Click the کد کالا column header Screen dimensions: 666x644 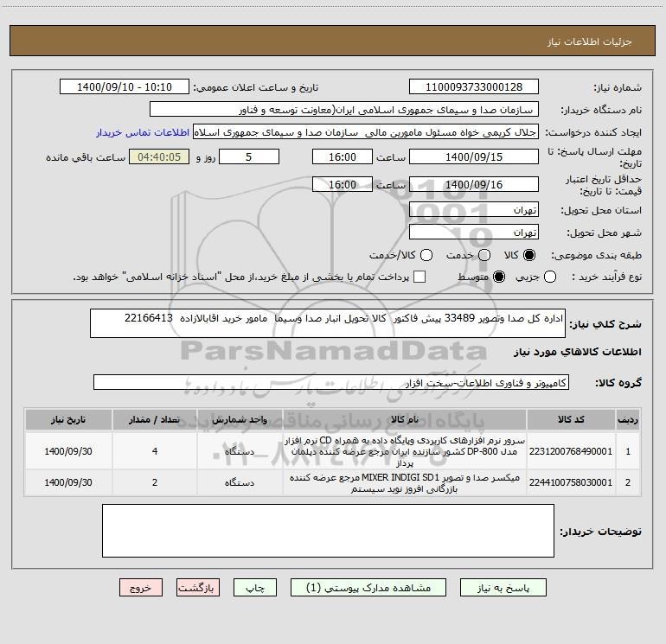[x=571, y=419]
